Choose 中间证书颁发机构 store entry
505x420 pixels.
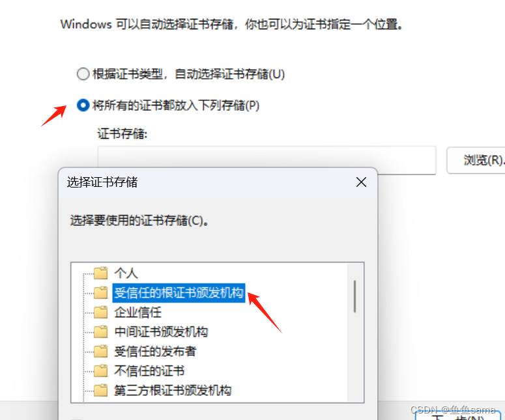tap(161, 332)
